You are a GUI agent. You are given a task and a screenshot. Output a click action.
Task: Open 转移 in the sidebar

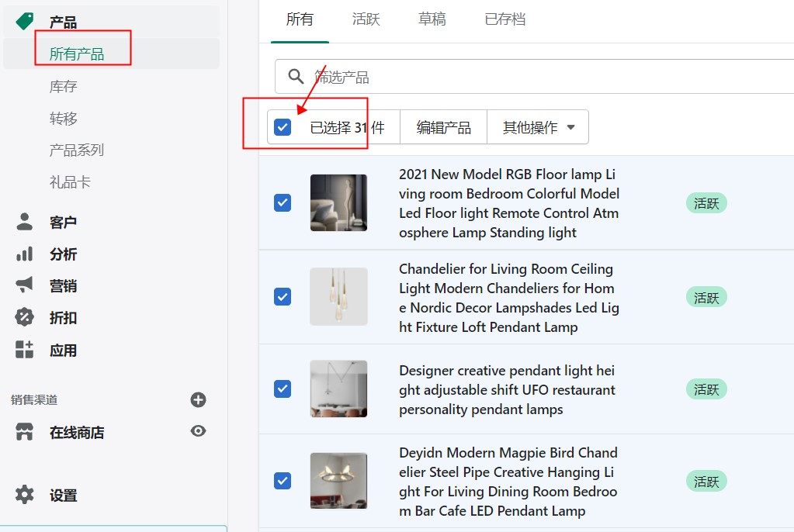[64, 119]
